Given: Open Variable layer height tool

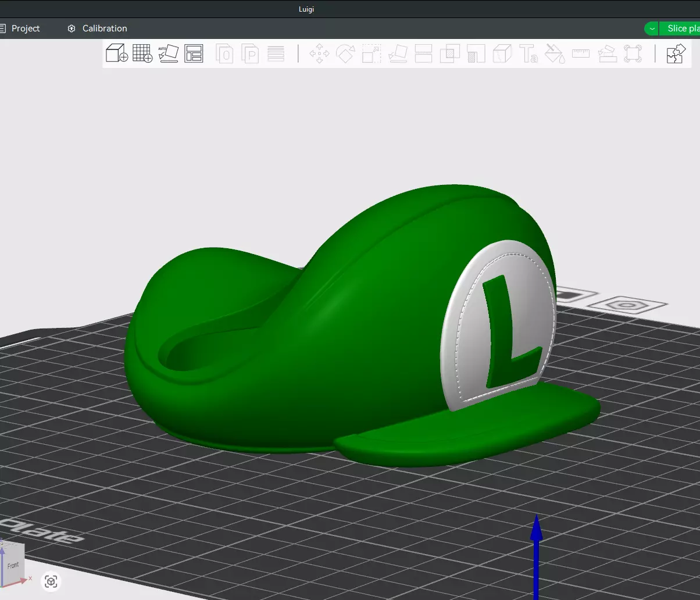Looking at the screenshot, I should click(276, 53).
